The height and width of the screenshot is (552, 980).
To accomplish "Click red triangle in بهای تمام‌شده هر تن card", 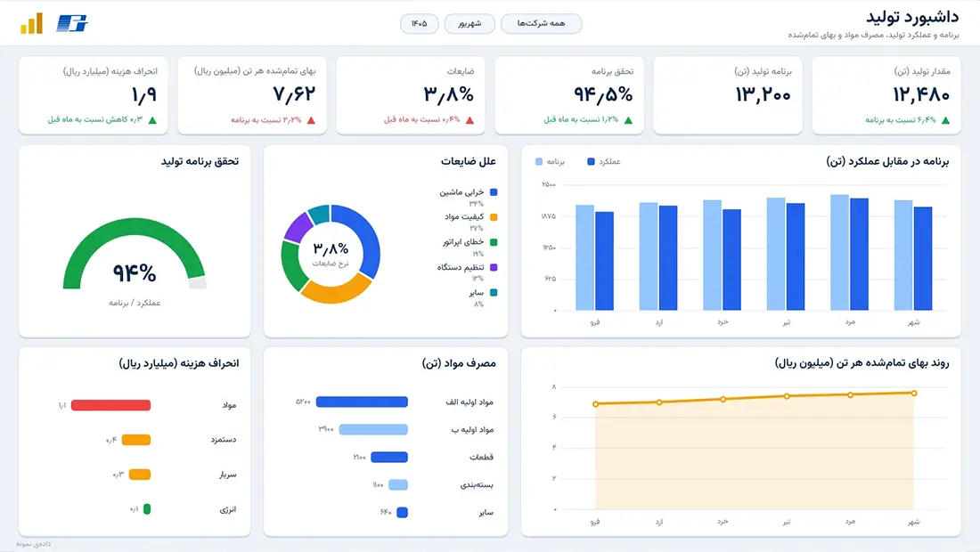I will click(311, 120).
